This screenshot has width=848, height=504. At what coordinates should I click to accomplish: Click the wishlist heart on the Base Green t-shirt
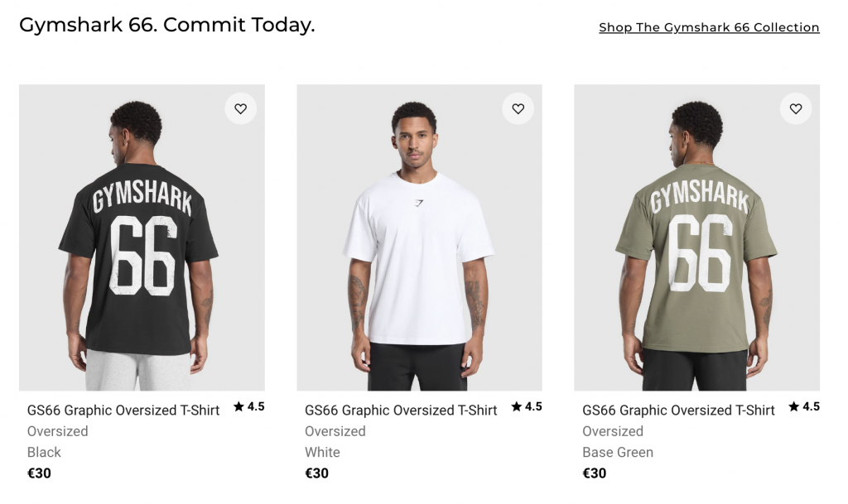click(796, 108)
